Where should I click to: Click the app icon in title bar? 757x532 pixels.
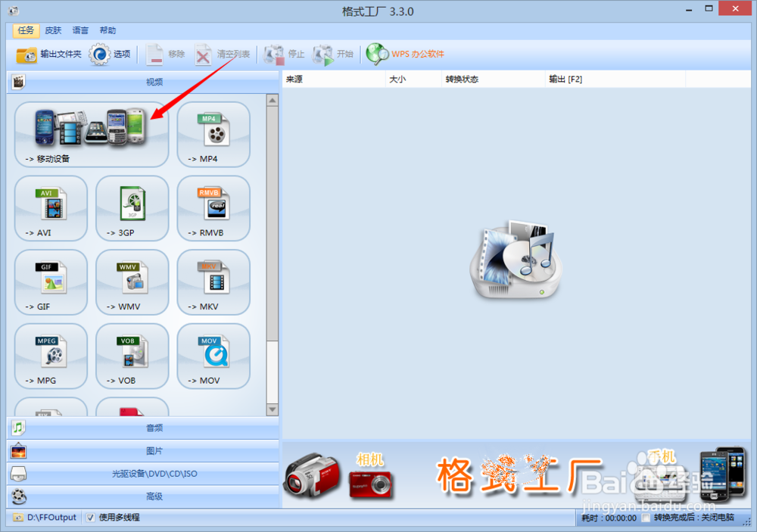pos(14,11)
